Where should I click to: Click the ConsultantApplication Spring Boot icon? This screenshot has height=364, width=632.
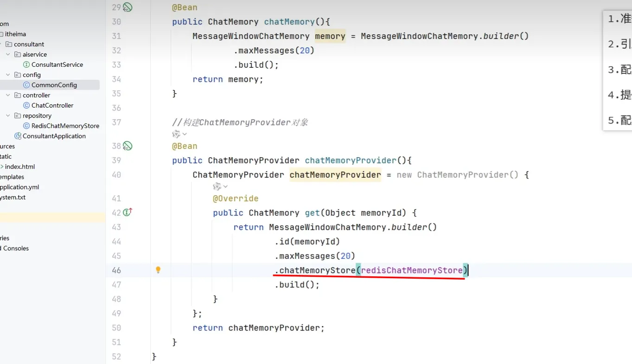(x=18, y=136)
